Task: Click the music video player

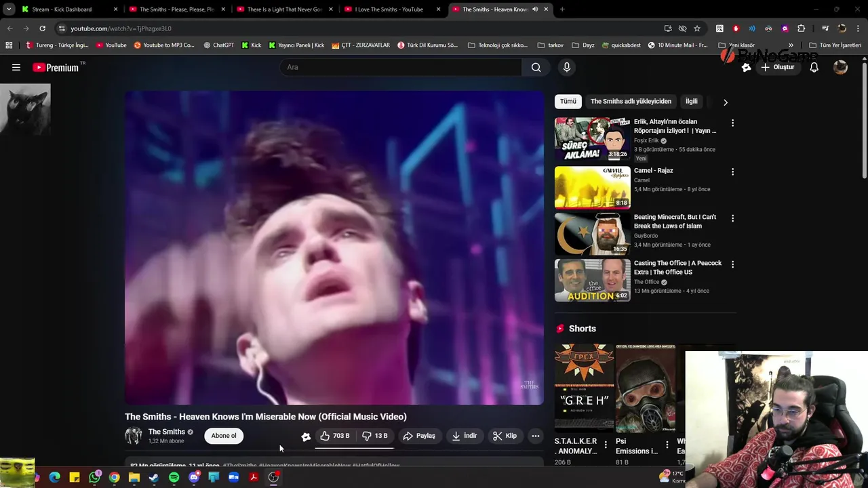Action: click(334, 248)
